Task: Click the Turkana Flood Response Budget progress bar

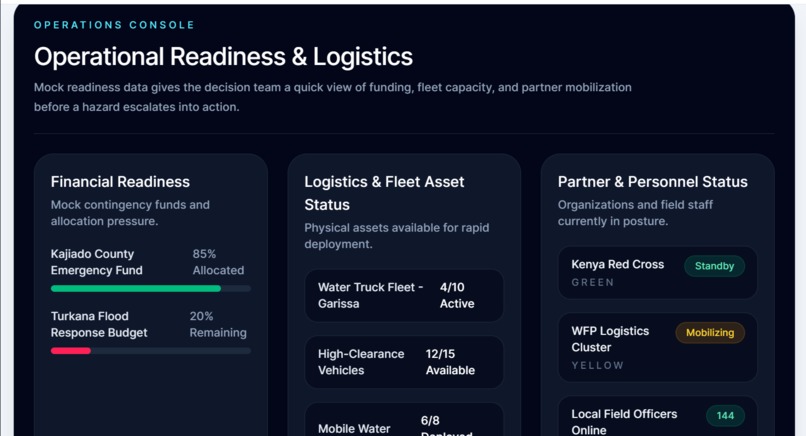Action: tap(151, 351)
